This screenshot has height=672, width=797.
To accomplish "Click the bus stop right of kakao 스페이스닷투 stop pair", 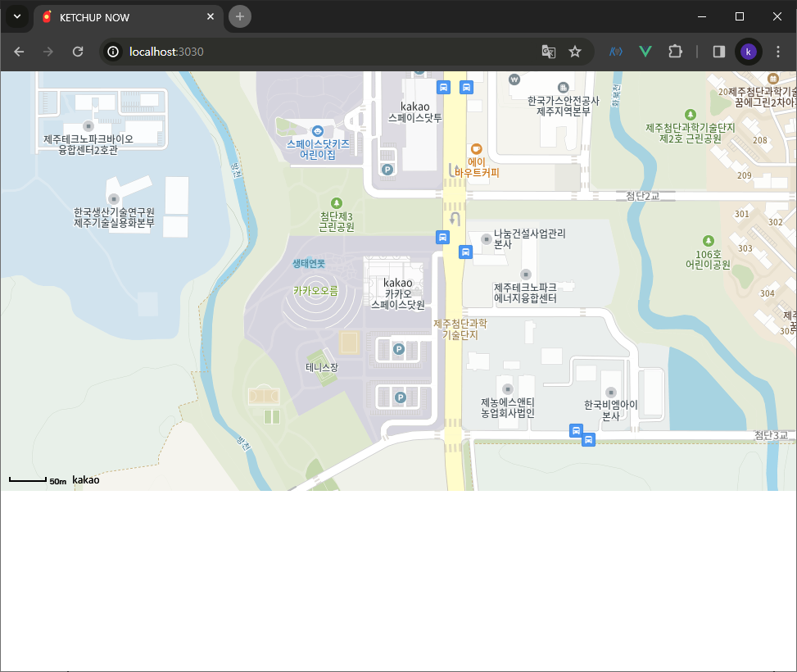I will pos(466,87).
